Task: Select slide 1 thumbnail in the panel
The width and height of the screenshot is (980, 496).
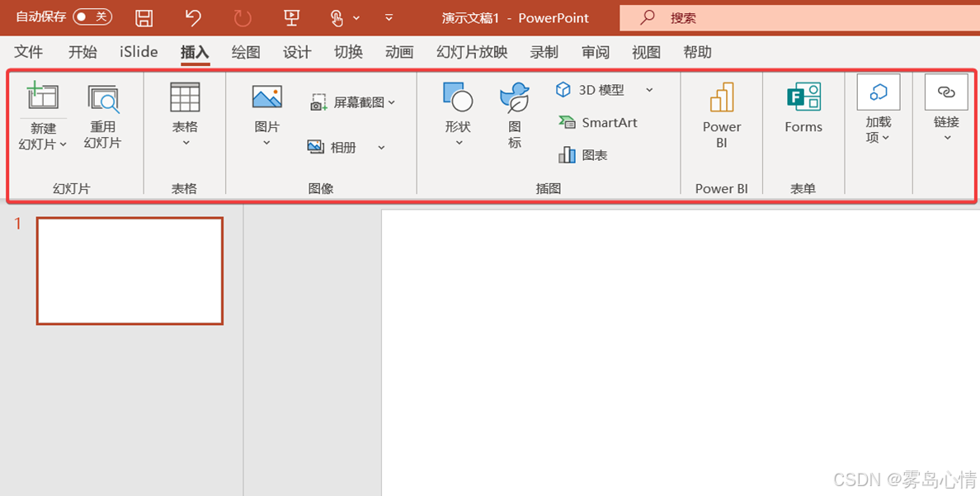Action: [x=130, y=271]
